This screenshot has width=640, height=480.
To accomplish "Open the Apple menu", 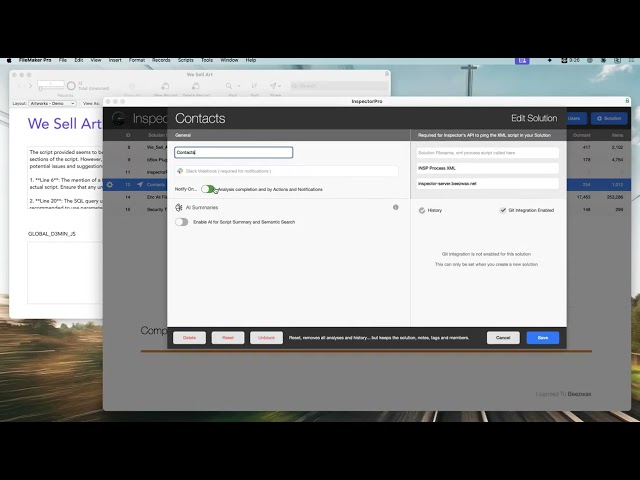I will 9,60.
